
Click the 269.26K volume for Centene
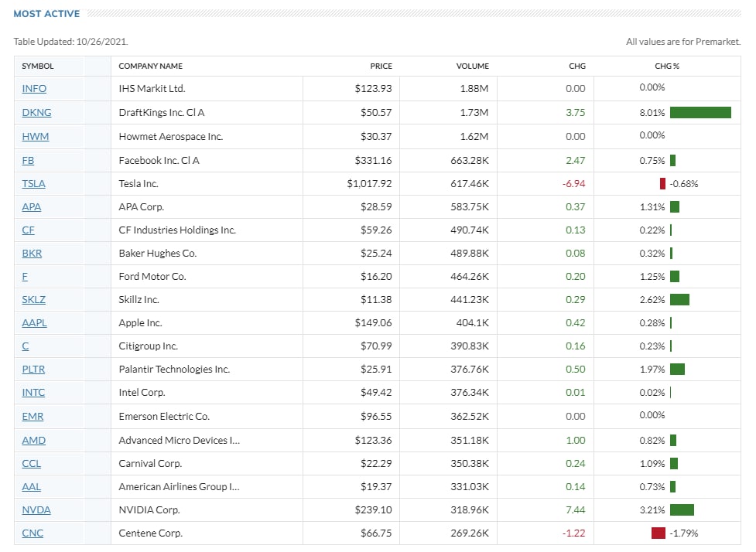[470, 533]
